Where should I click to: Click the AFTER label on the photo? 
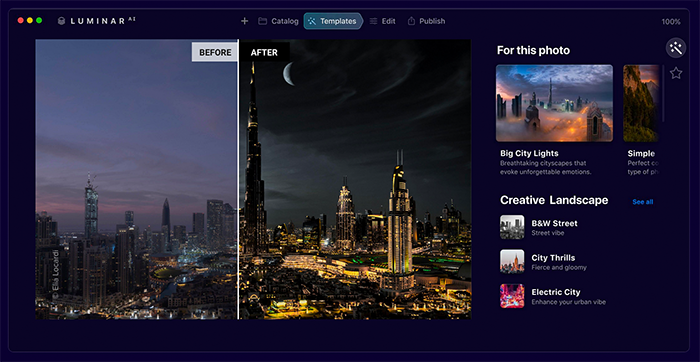click(x=264, y=52)
